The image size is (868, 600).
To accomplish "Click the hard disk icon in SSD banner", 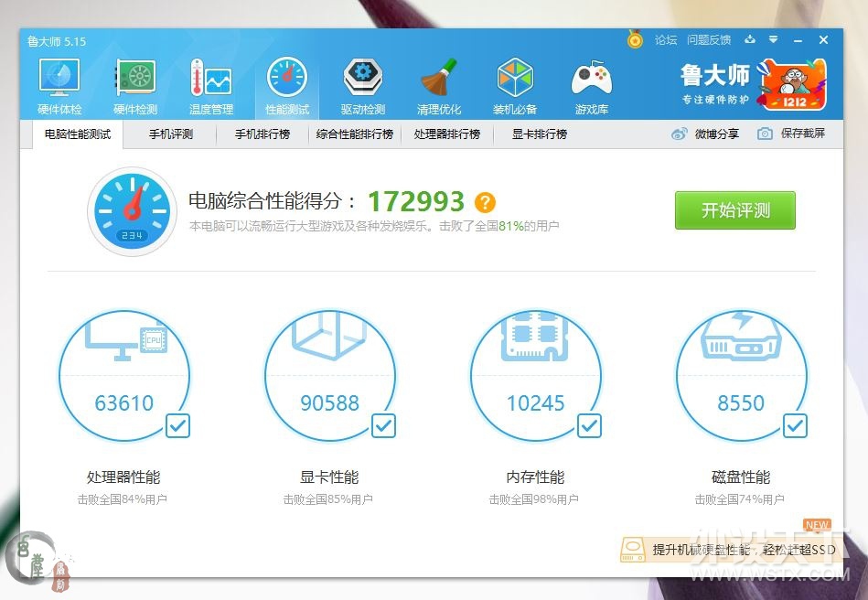I will (633, 550).
